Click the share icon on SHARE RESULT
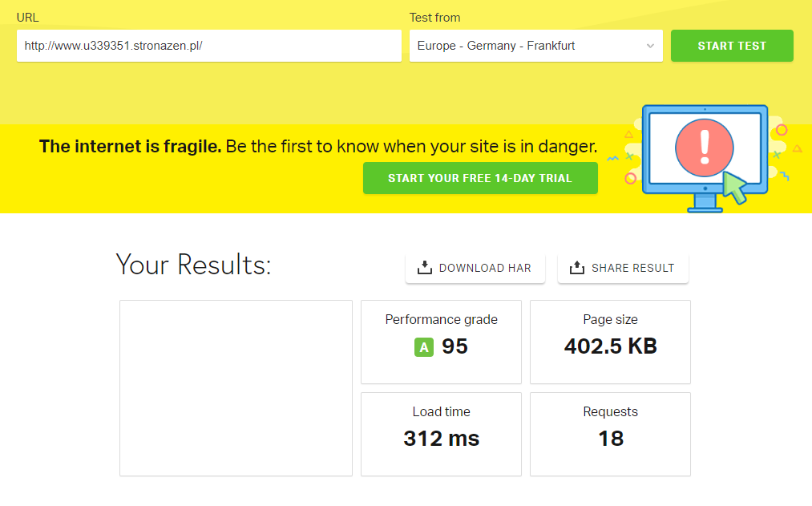The width and height of the screenshot is (812, 506). [576, 268]
